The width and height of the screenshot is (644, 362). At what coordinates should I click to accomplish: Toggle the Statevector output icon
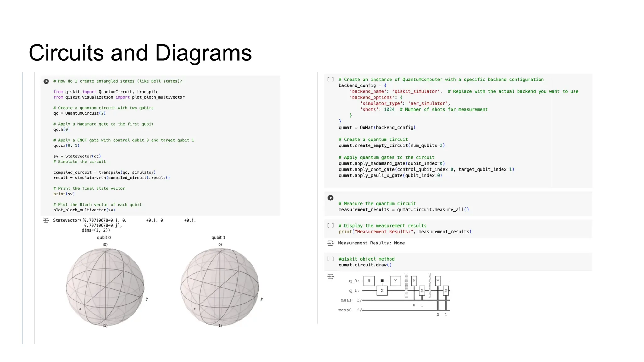(x=46, y=221)
